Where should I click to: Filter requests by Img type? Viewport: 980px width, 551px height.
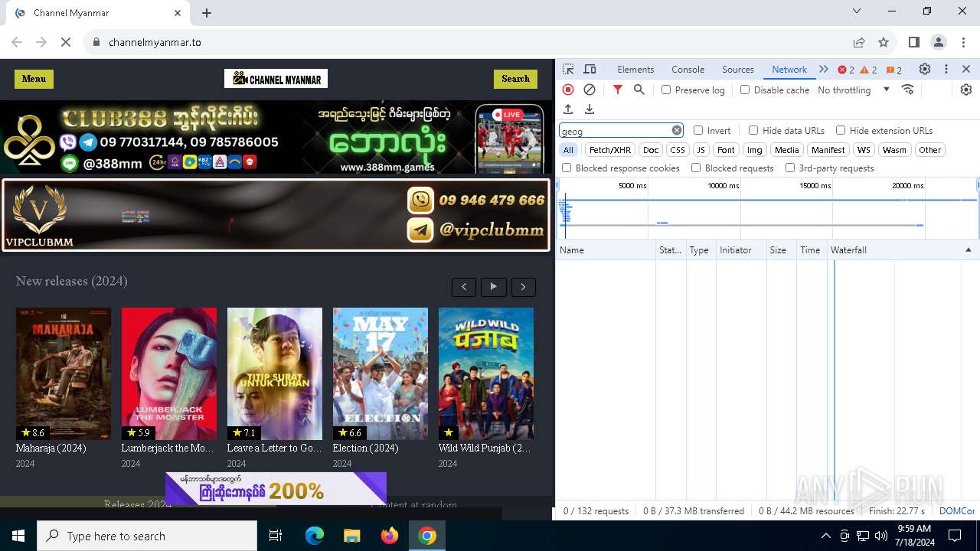(x=755, y=150)
